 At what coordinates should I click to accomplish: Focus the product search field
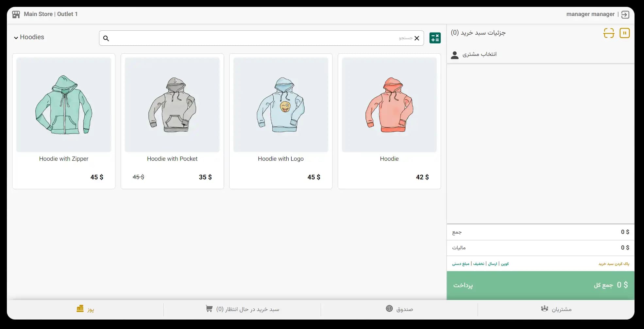(261, 38)
